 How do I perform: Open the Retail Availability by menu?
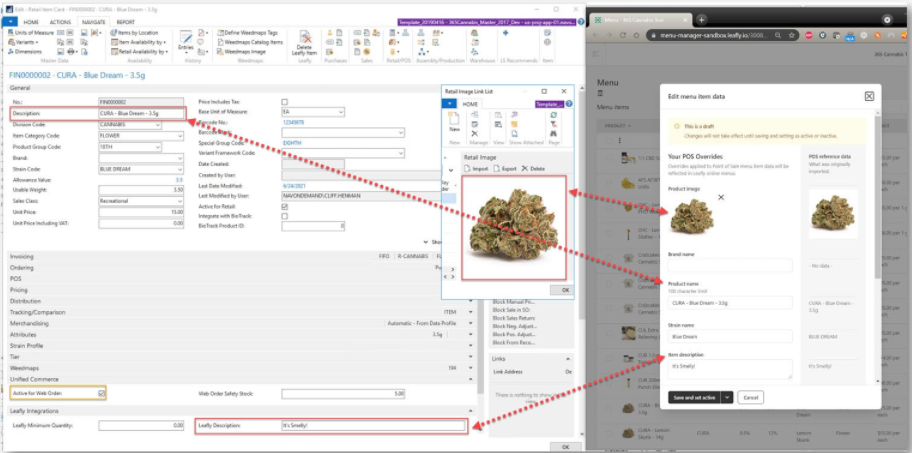click(x=140, y=51)
